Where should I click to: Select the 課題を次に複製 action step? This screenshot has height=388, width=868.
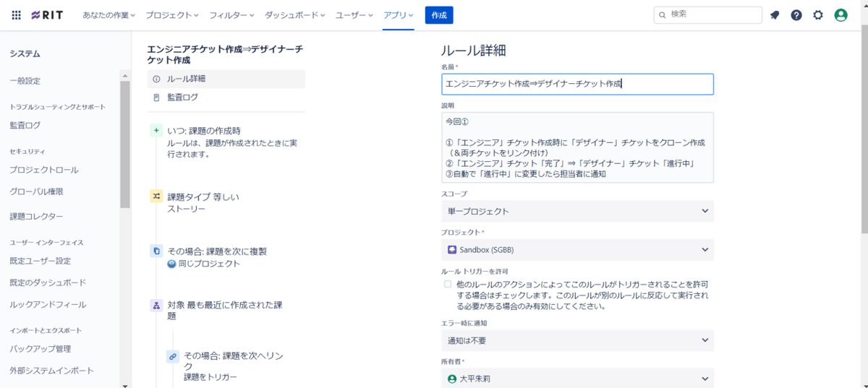tap(226, 257)
